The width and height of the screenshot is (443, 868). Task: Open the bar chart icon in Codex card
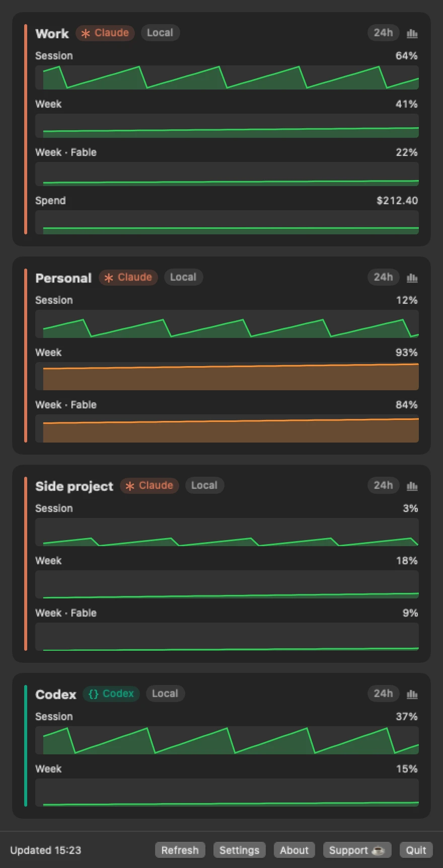click(412, 694)
